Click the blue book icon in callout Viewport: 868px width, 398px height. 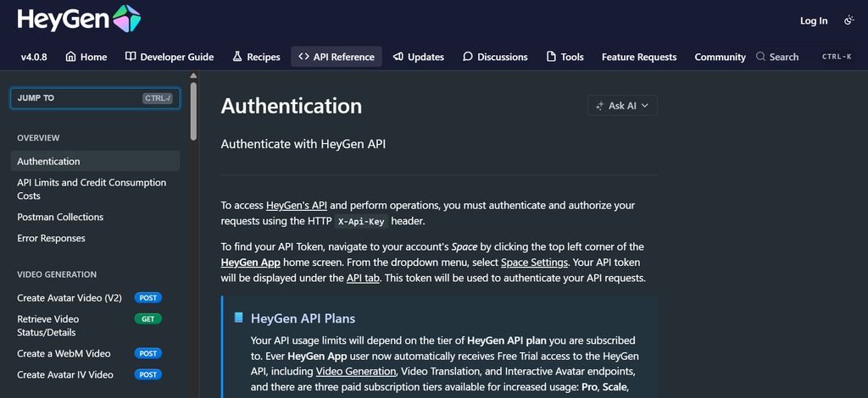click(238, 318)
